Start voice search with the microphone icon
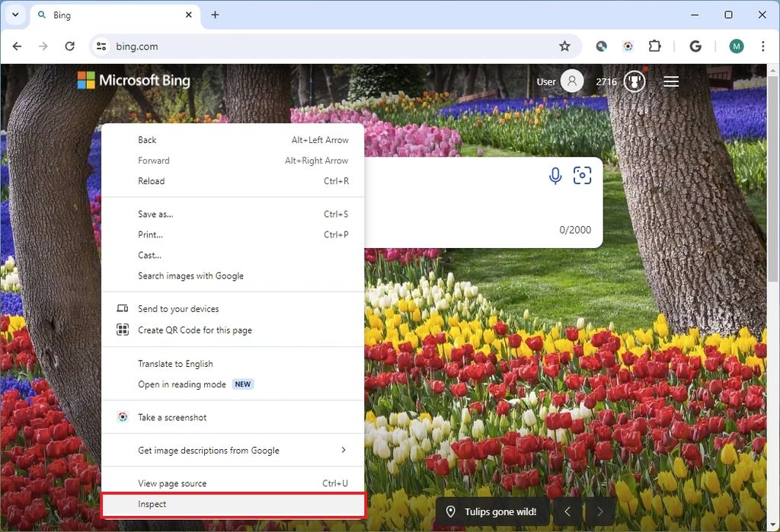Screen dimensions: 780x532 pos(555,175)
